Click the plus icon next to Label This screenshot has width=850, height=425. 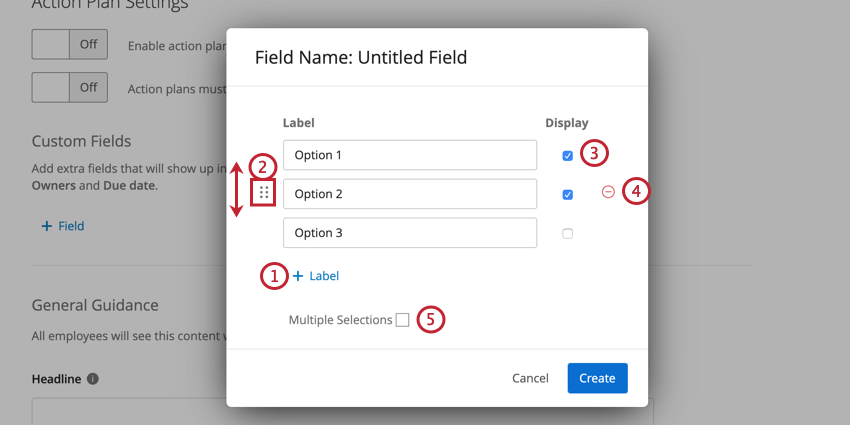298,276
